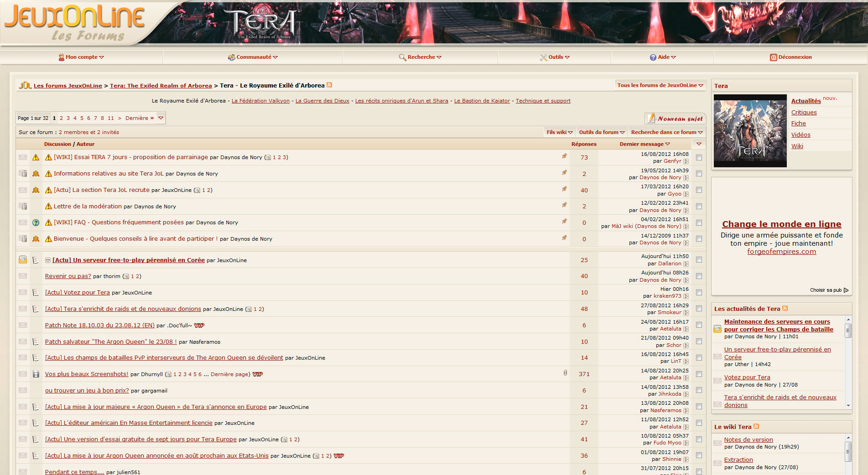
Task: Go to last post by Dallarion arrow icon
Action: 686,264
